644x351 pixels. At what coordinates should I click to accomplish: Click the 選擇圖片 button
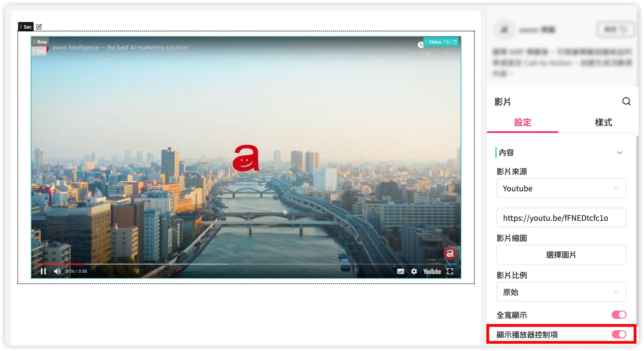561,255
